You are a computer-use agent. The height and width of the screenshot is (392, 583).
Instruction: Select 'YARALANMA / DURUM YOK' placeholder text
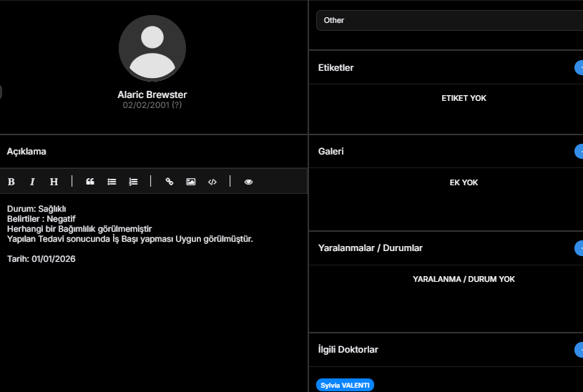[x=464, y=279]
